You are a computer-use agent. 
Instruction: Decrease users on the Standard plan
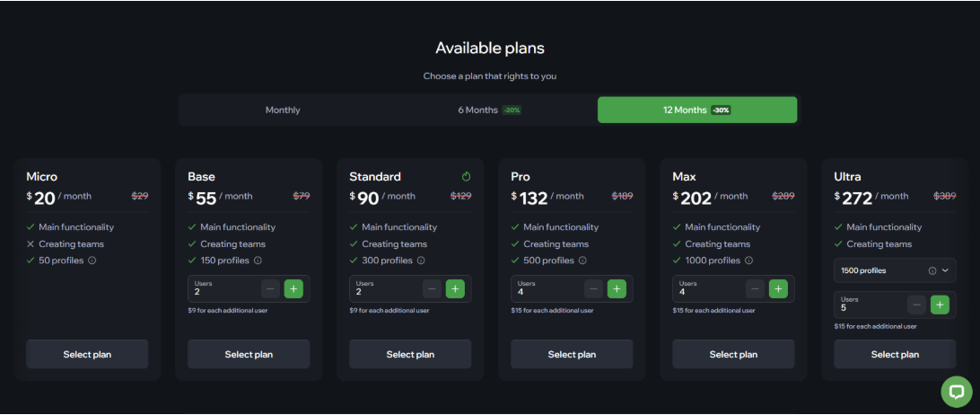[432, 288]
